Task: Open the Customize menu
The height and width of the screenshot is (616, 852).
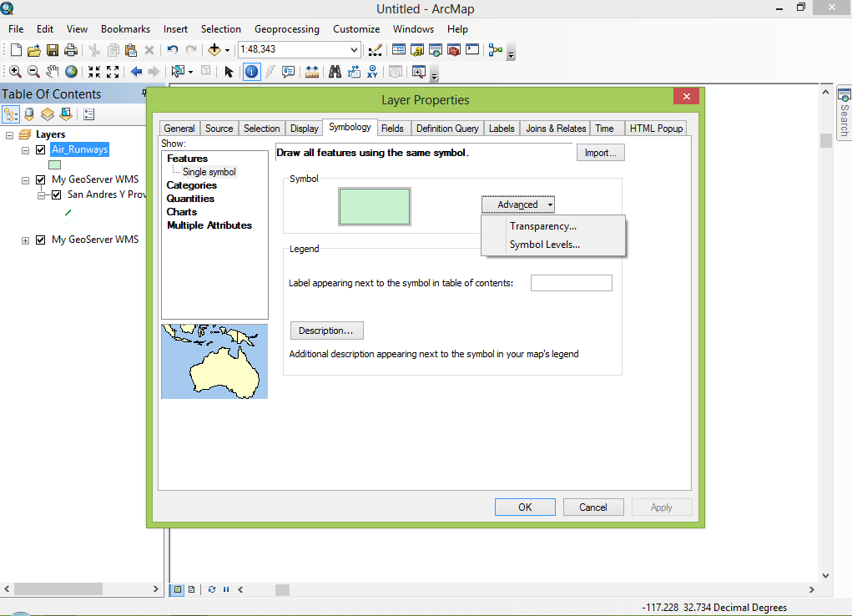Action: 356,29
